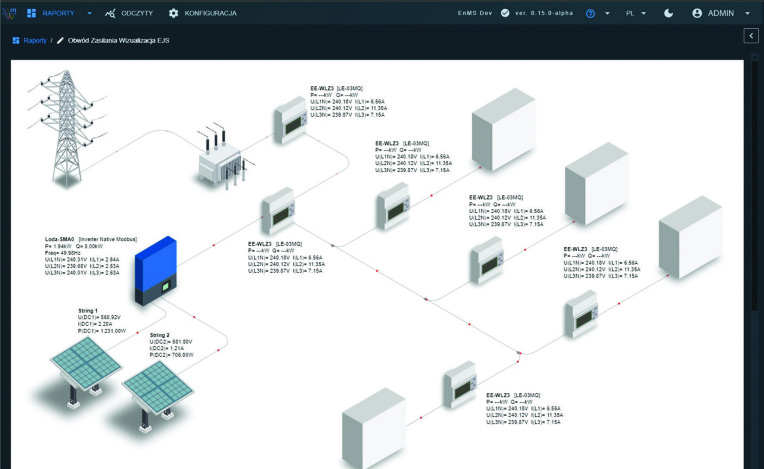The width and height of the screenshot is (764, 469).
Task: Click the version status checkmark icon
Action: tap(505, 13)
